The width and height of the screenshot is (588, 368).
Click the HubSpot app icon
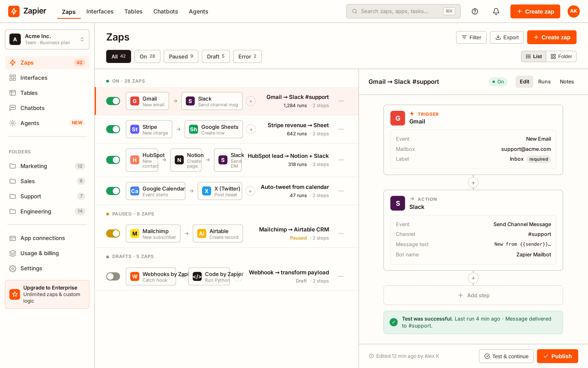coord(135,160)
